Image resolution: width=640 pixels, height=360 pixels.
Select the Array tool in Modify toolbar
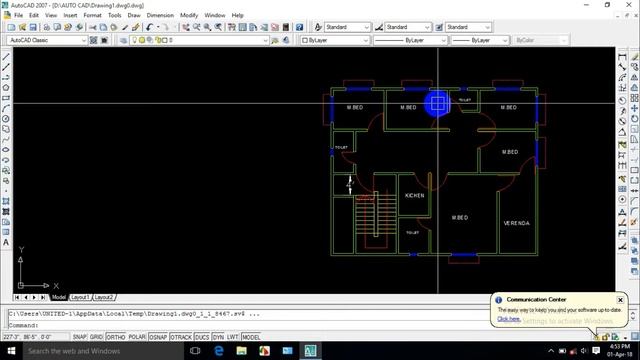tap(634, 98)
